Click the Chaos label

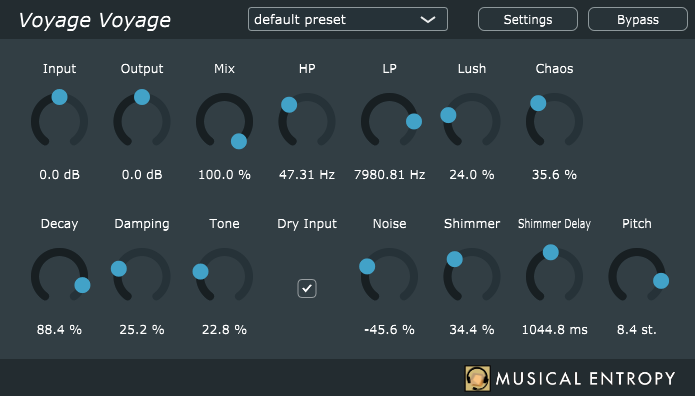(554, 69)
